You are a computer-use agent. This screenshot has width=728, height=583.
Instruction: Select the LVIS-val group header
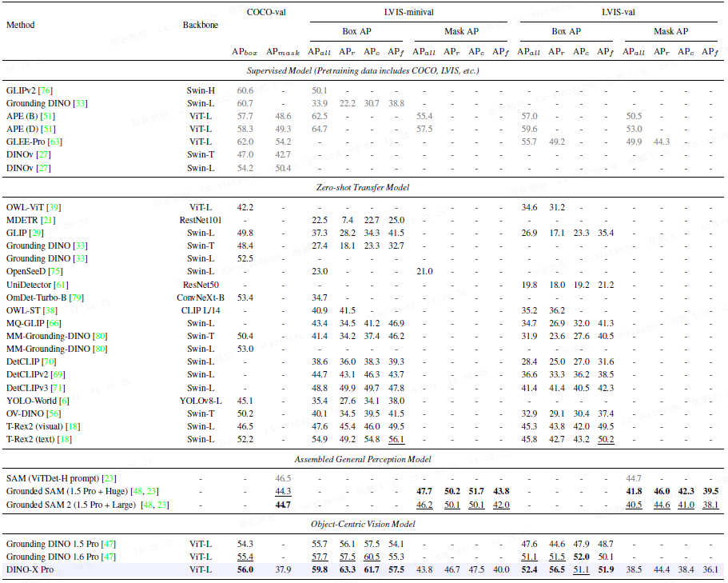coord(619,13)
